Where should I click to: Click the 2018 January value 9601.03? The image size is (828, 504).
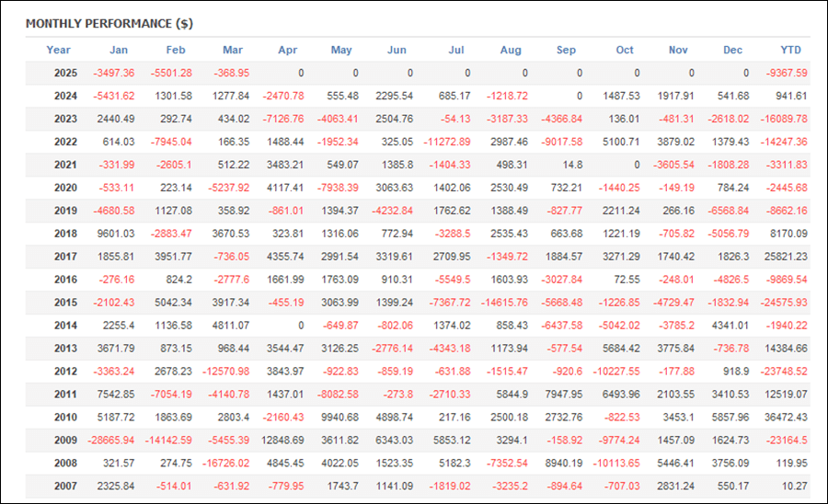(116, 234)
